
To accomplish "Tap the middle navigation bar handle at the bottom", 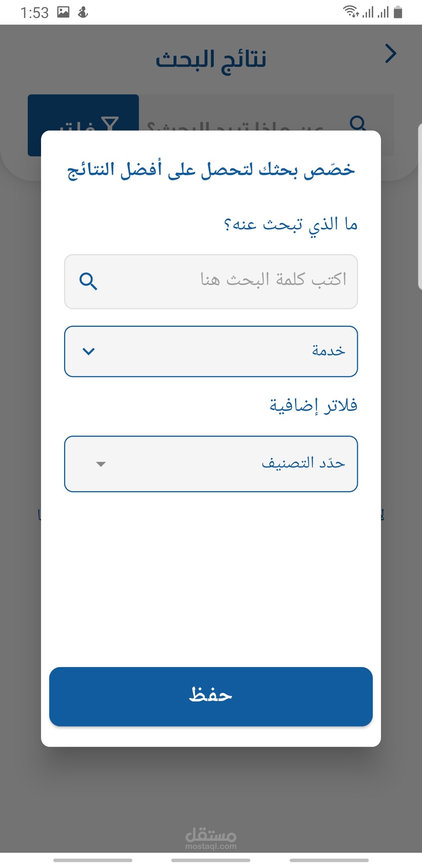I will coord(211,860).
